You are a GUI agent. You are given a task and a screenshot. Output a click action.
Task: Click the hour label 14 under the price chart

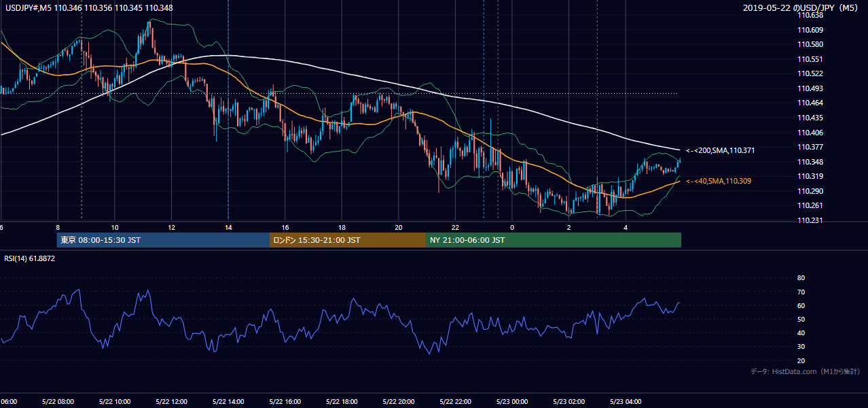[x=228, y=228]
